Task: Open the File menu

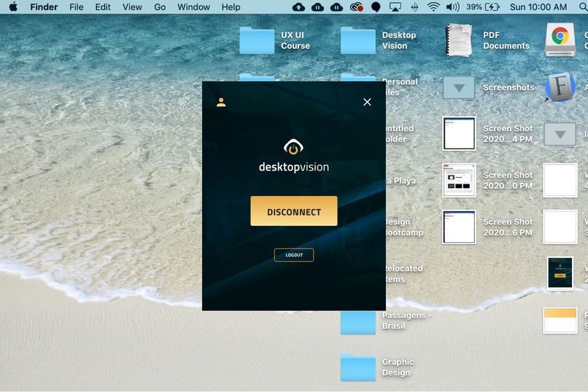Action: click(x=76, y=7)
